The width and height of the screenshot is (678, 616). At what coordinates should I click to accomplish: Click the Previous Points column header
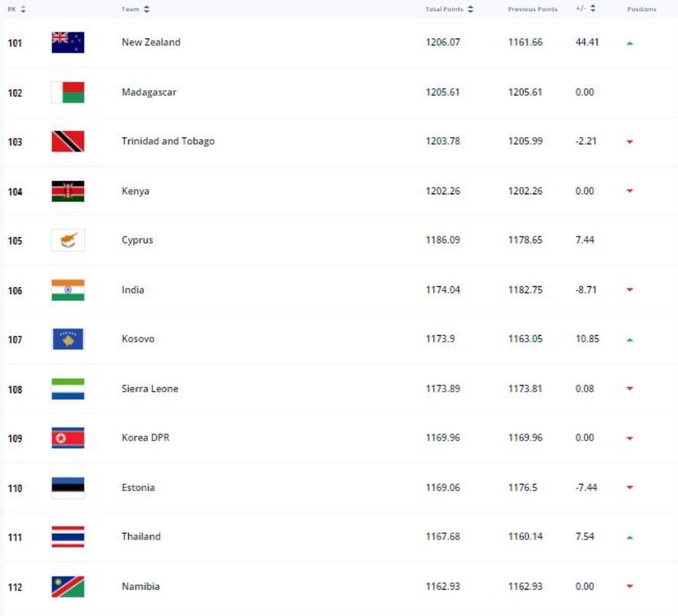tap(533, 9)
